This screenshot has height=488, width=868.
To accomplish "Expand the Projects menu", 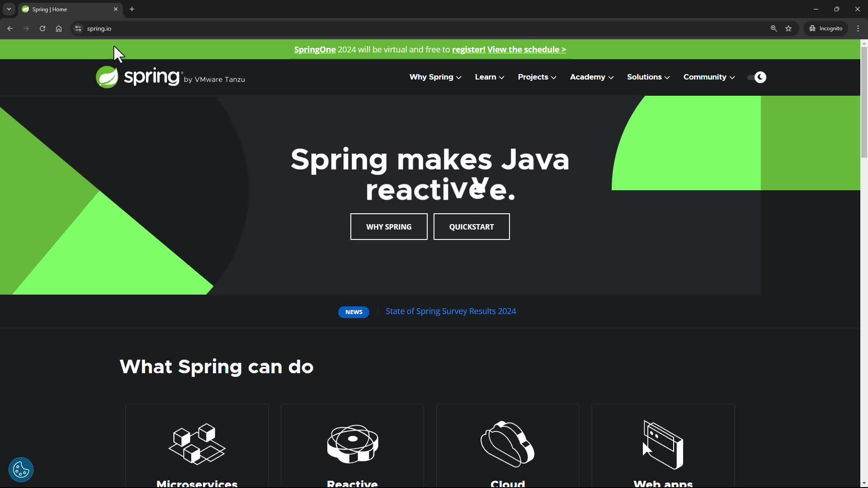I will click(x=537, y=77).
